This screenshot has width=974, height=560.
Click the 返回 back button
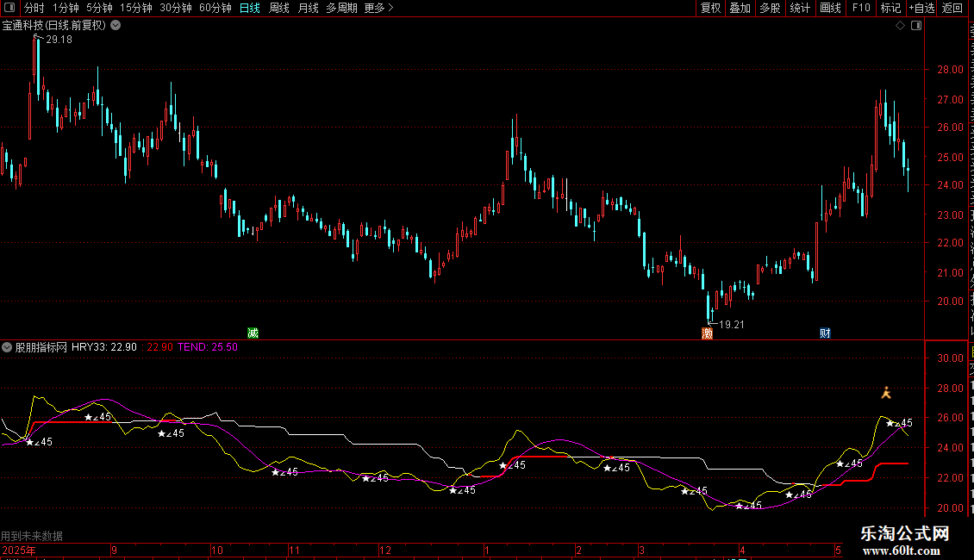point(952,8)
